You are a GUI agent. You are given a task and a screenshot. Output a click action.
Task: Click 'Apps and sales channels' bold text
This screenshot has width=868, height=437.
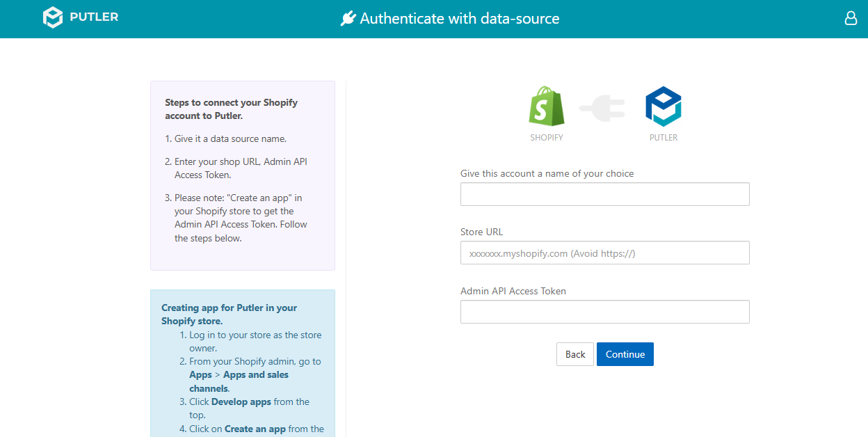click(x=239, y=381)
